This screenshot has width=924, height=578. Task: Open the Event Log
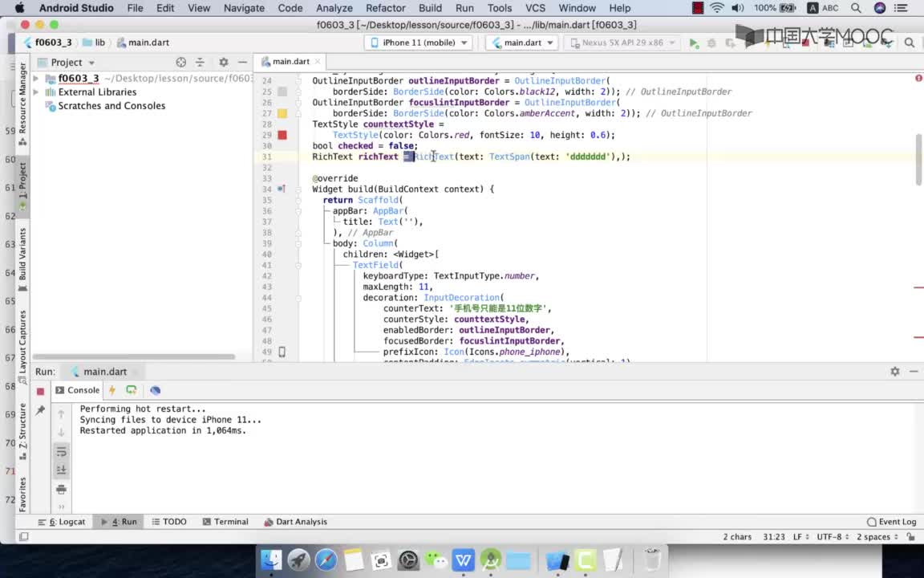tap(892, 522)
